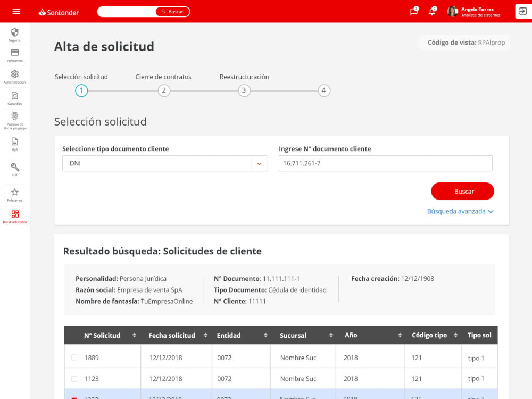
Task: Open the notifications bell
Action: [x=432, y=11]
